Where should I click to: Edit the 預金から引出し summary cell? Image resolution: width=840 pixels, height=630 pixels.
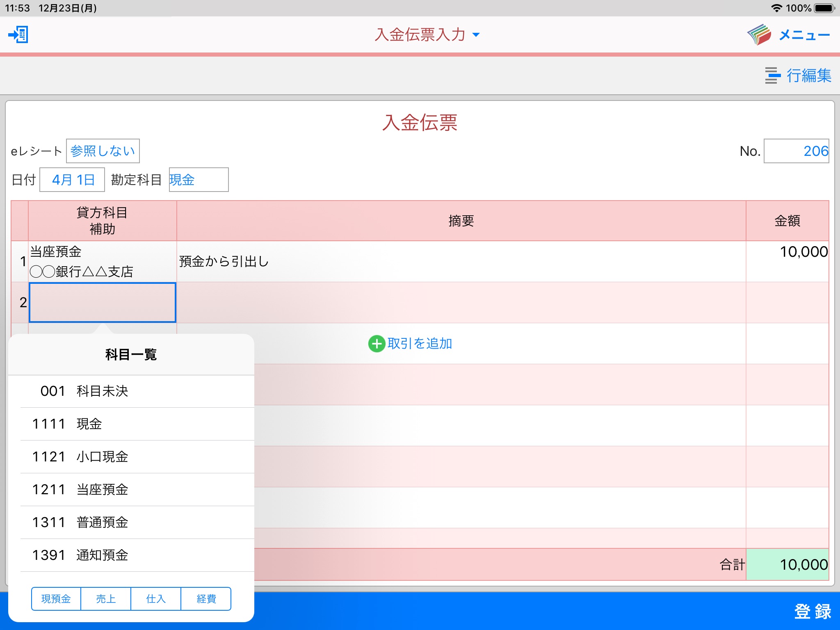click(x=461, y=261)
